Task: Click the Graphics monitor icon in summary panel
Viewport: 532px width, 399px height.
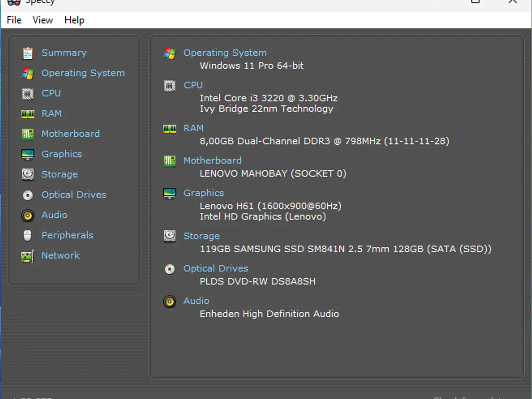Action: coord(170,194)
